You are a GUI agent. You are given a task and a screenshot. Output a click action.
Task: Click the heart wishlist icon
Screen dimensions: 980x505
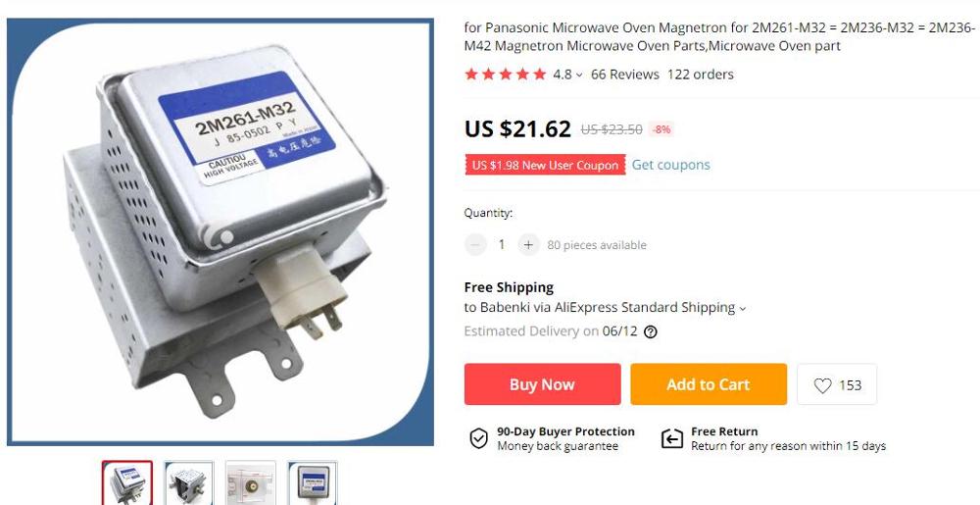click(822, 385)
